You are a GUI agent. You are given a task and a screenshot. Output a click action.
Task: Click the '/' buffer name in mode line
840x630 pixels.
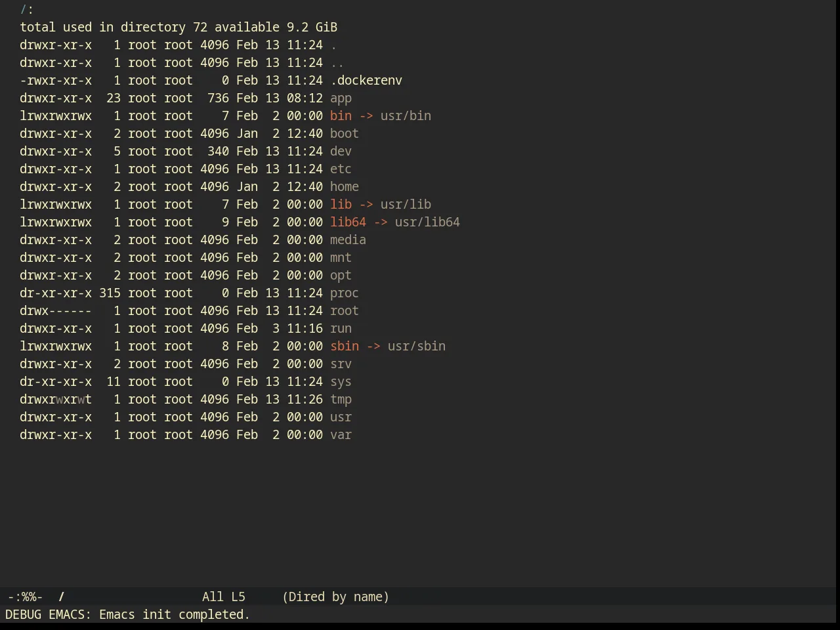point(61,597)
